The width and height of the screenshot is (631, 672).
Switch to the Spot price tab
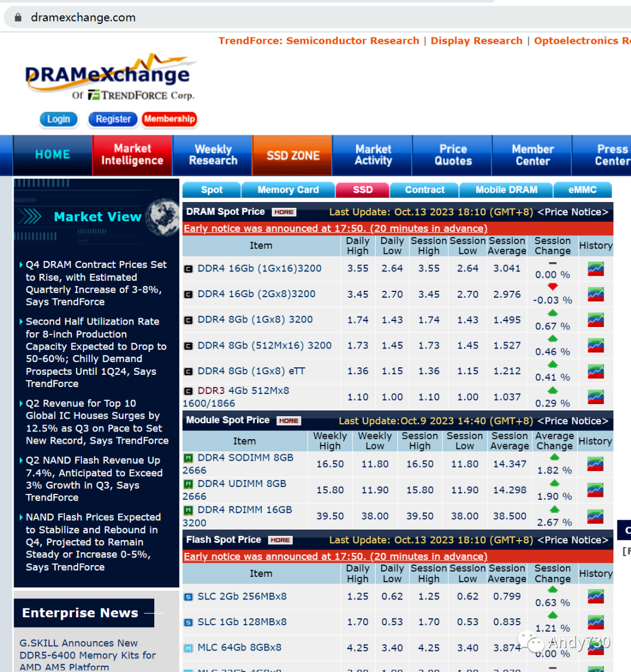point(212,190)
